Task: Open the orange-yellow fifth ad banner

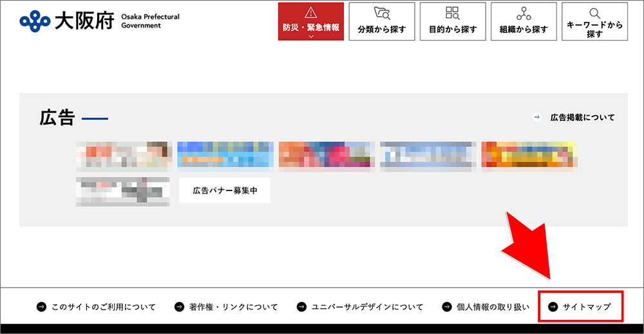Action: pyautogui.click(x=529, y=156)
